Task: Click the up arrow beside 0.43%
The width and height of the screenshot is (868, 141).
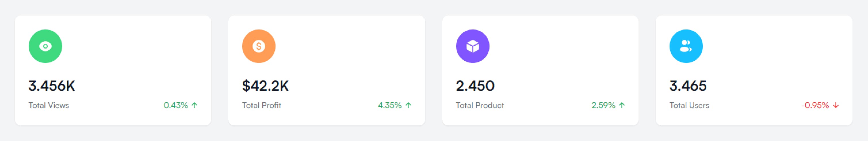Action: tap(194, 105)
